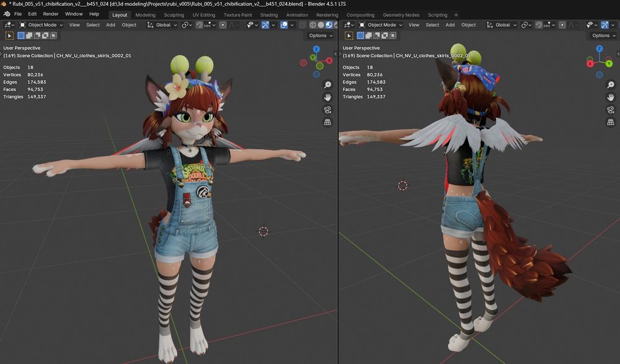
Task: Click Z axis on left viewport gizmo
Action: click(x=316, y=49)
